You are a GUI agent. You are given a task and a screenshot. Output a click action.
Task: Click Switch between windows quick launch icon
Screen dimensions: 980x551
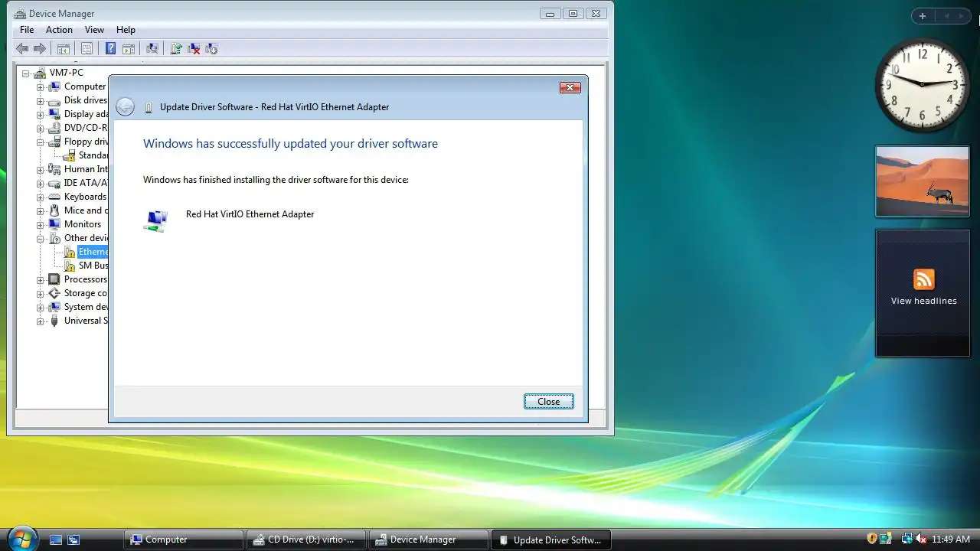click(x=73, y=540)
